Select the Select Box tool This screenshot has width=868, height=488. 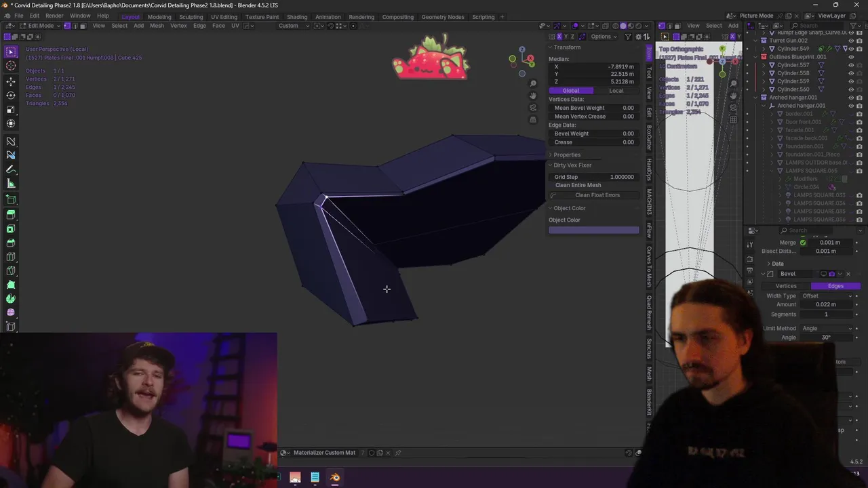[x=11, y=52]
